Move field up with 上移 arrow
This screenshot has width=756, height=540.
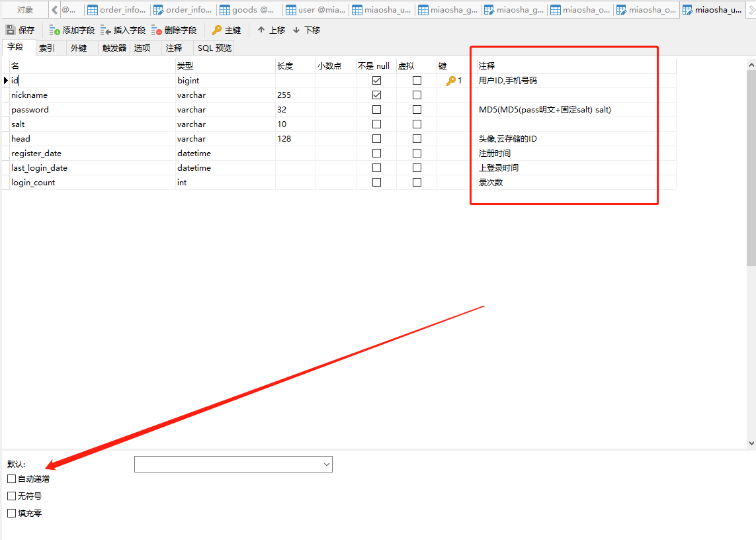pyautogui.click(x=261, y=30)
